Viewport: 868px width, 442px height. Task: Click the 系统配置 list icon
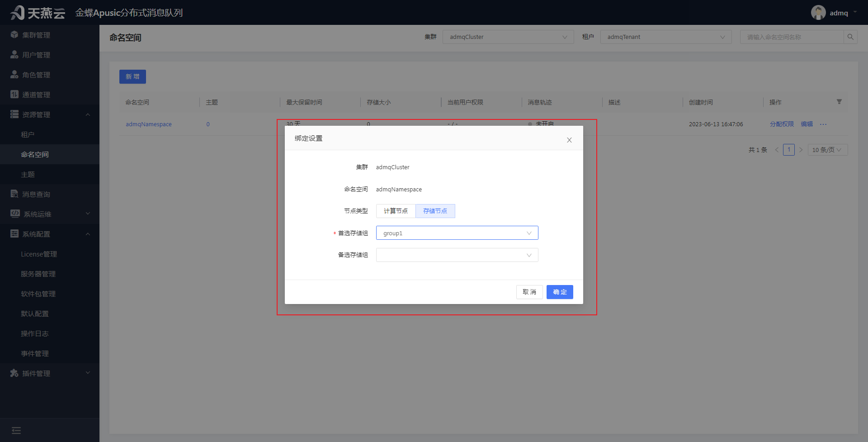point(14,234)
